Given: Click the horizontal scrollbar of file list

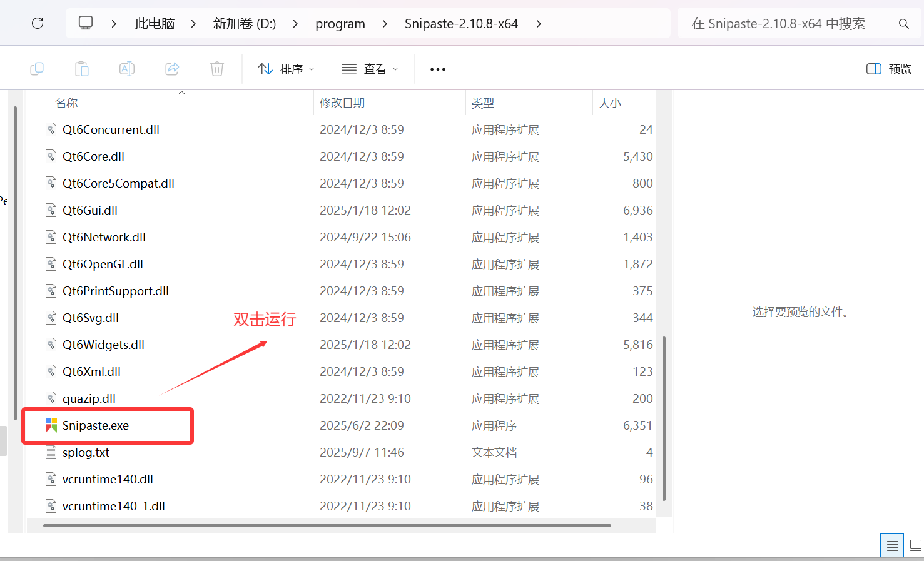Looking at the screenshot, I should pyautogui.click(x=327, y=525).
